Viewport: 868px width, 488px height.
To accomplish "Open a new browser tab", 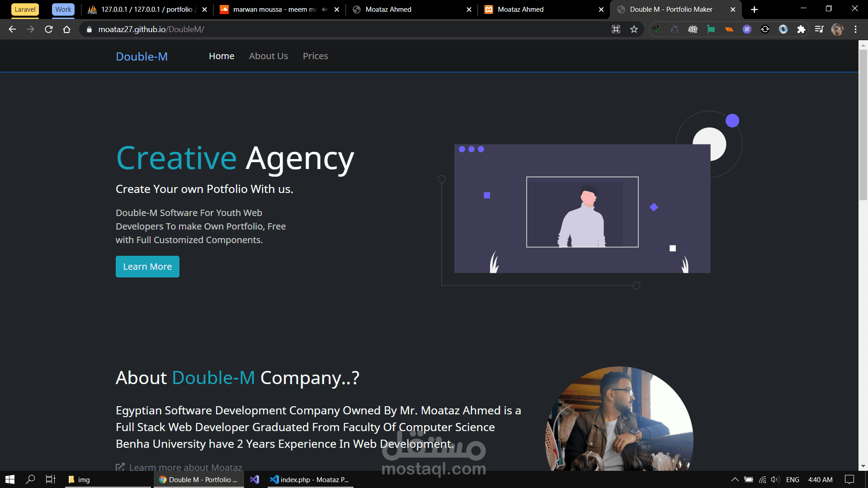I will coord(754,9).
